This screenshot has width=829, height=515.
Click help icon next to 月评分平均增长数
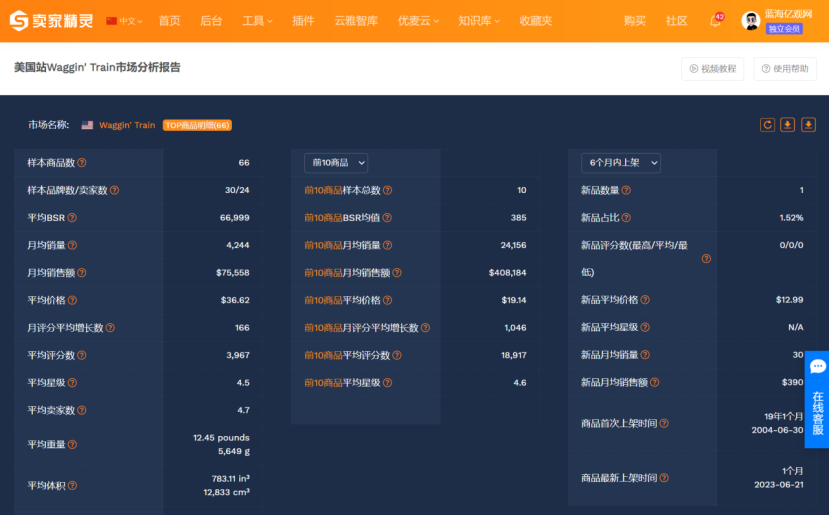[110, 328]
